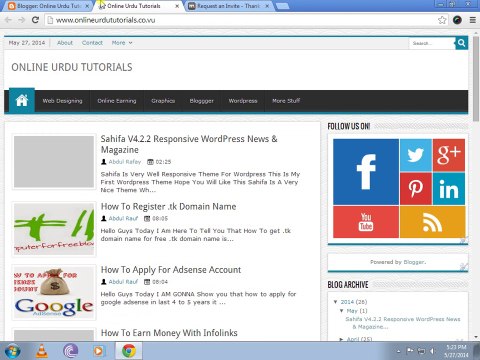Image resolution: width=480 pixels, height=360 pixels.
Task: Open a new tab button
Action: click(282, 6)
